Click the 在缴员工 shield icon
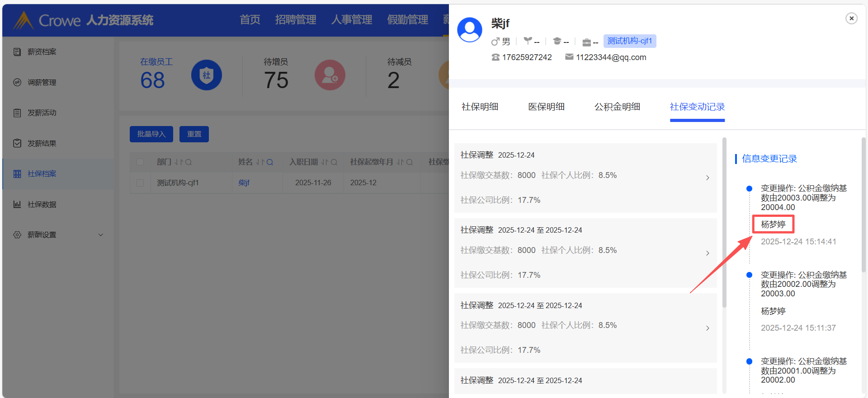Screen dimensions: 868x398 (x=206, y=75)
